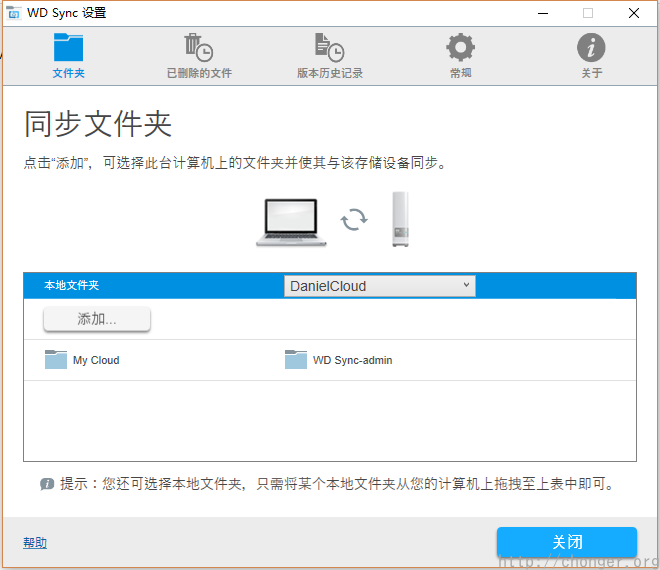Click the 添加... button

[97, 319]
